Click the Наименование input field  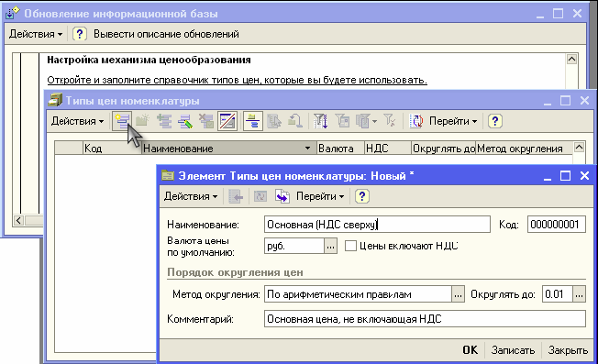click(377, 225)
